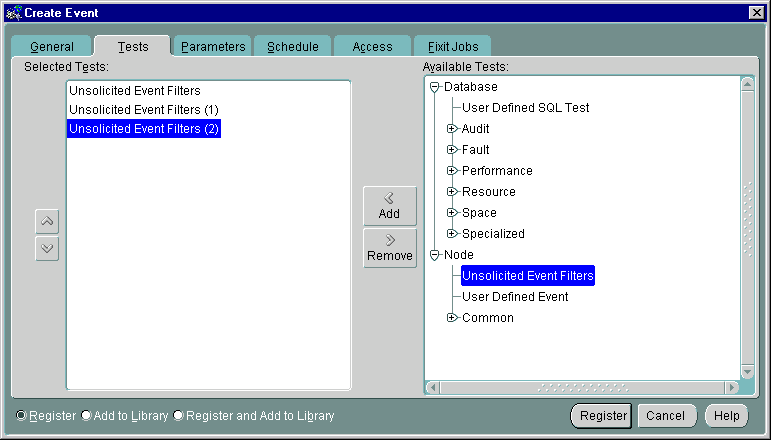Open the Schedule tab
This screenshot has height=440, width=771.
(x=293, y=47)
